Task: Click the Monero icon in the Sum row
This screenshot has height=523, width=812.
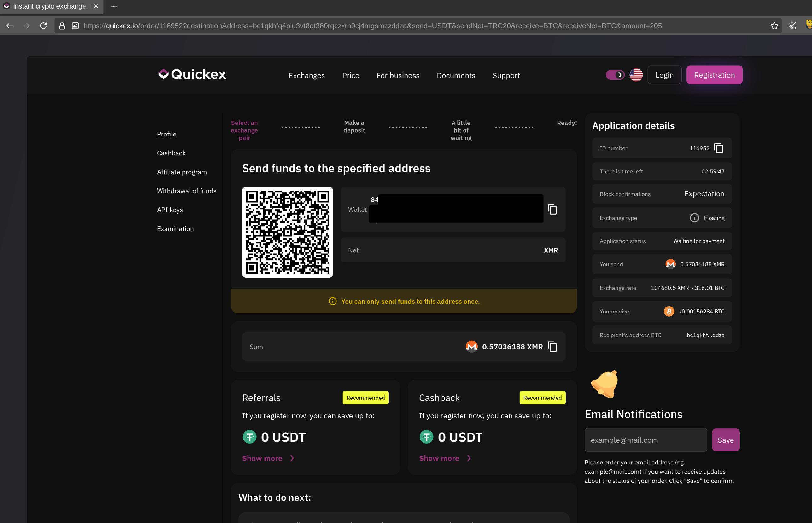Action: [x=471, y=346]
